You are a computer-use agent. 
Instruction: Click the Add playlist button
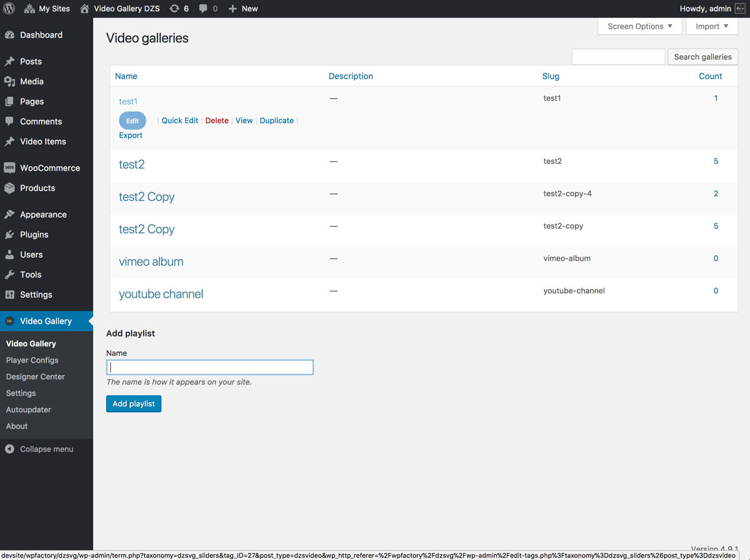pos(133,404)
